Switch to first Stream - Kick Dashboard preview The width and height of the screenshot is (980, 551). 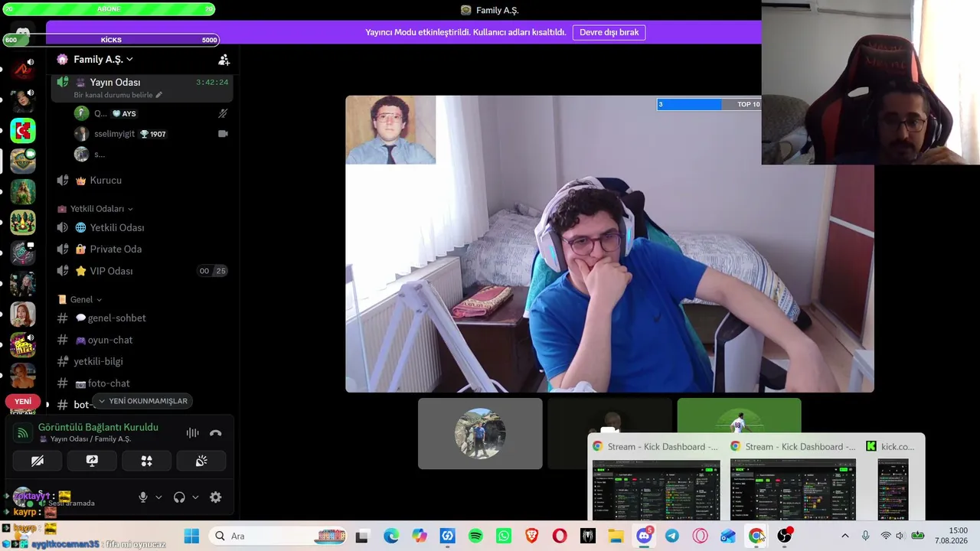(x=656, y=478)
